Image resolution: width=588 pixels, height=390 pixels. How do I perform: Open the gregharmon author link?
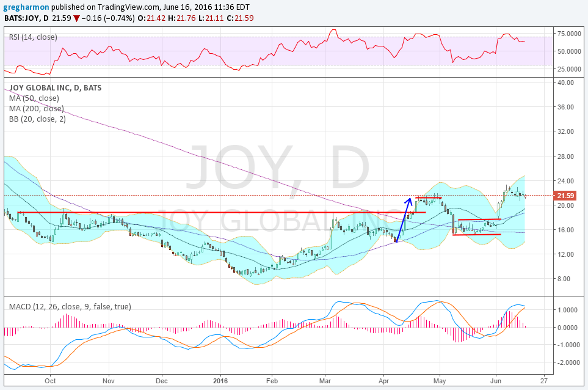pyautogui.click(x=27, y=7)
